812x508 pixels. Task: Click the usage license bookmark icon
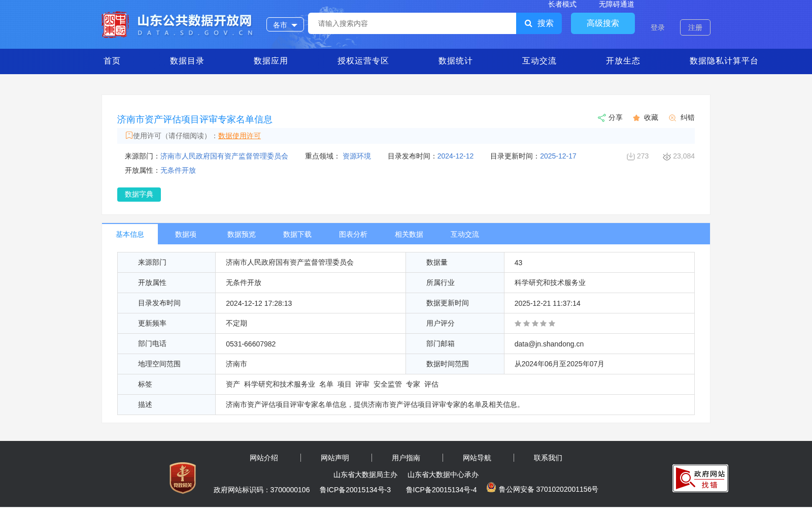(x=129, y=135)
